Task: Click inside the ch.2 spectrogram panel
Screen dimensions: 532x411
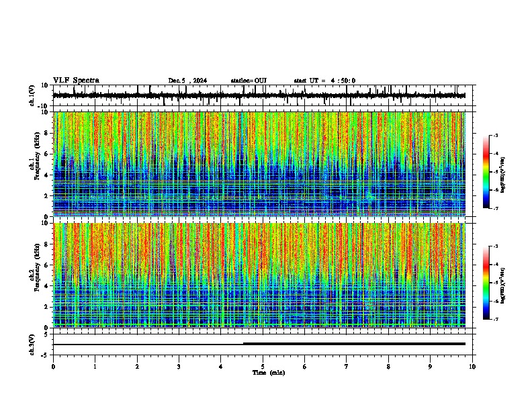Action: 263,275
